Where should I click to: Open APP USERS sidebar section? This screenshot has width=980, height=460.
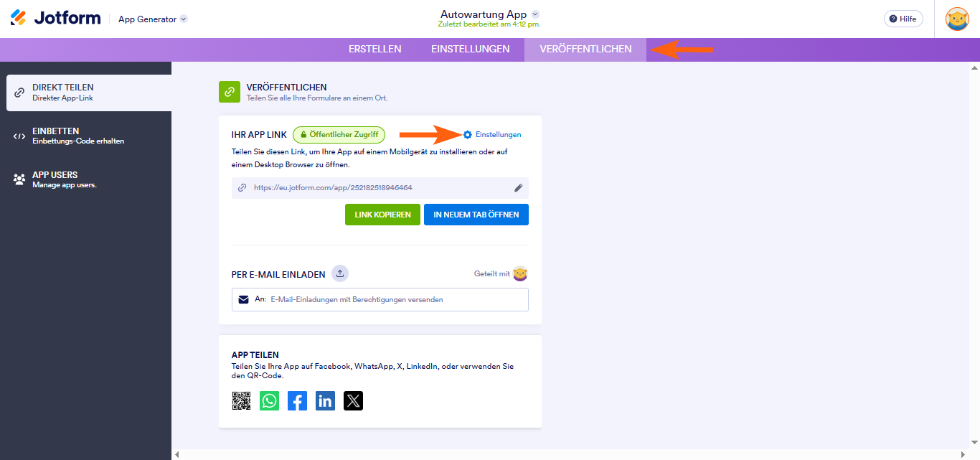86,179
